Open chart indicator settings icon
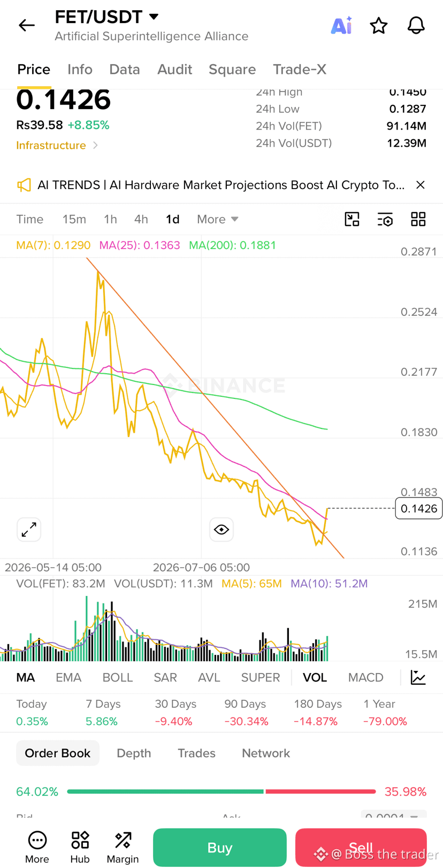Image resolution: width=443 pixels, height=868 pixels. coord(385,219)
